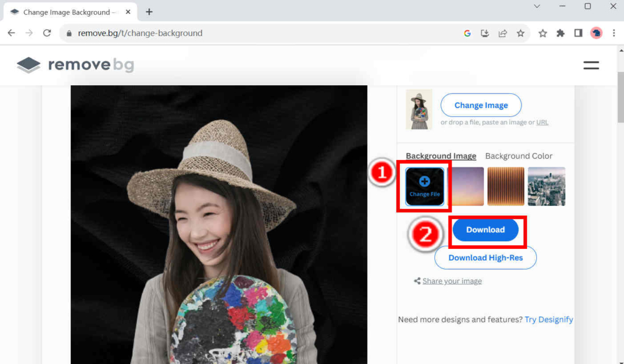Viewport: 624px width, 364px height.
Task: Click the URL link under Change Image
Action: click(x=542, y=122)
